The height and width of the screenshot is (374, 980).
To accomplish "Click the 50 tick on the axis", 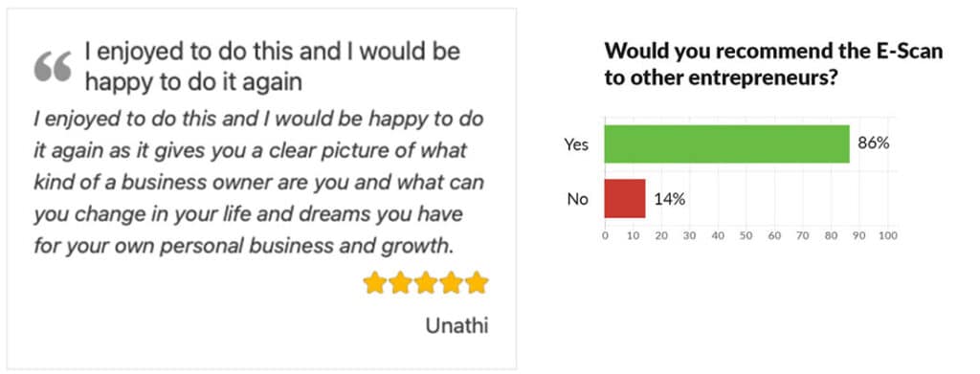I will click(746, 236).
